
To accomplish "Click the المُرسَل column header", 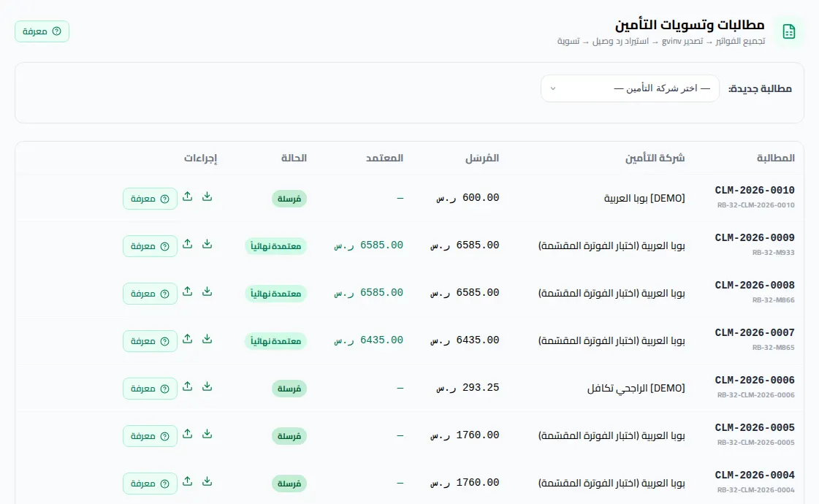I will 482,158.
